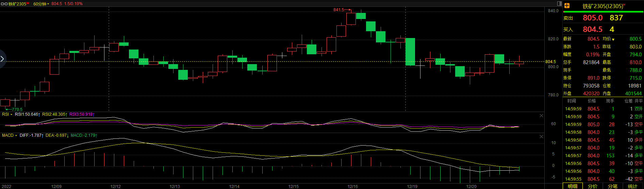Click the 最高 value 810.0
644x189 pixels.
point(635,62)
